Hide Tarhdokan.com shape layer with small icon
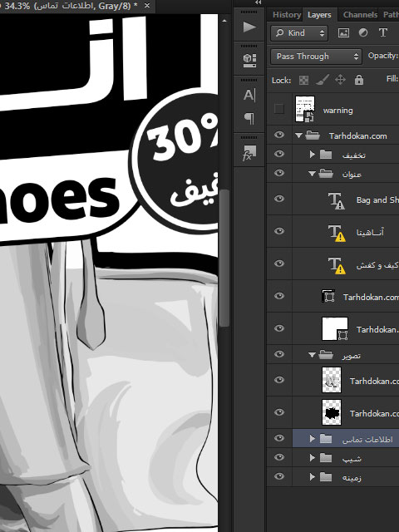399x532 pixels. (279, 296)
